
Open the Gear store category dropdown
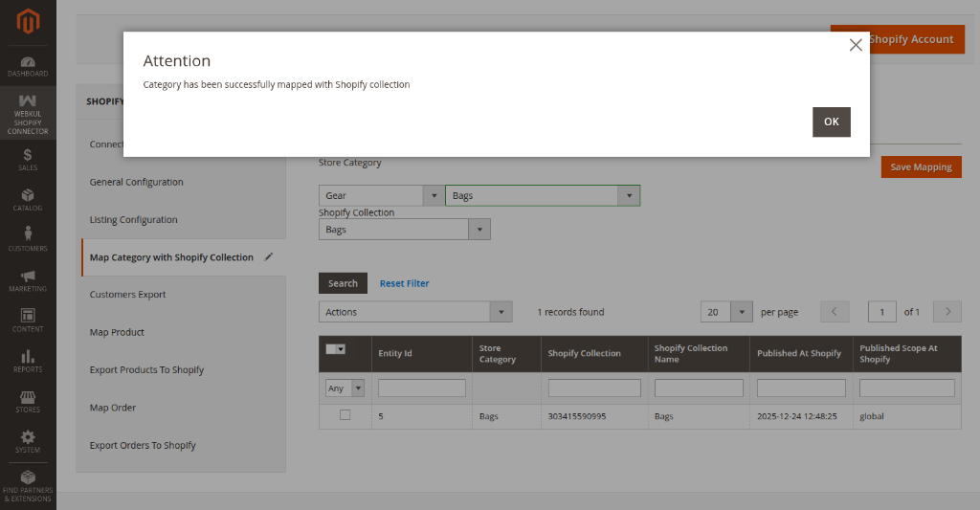[x=381, y=195]
